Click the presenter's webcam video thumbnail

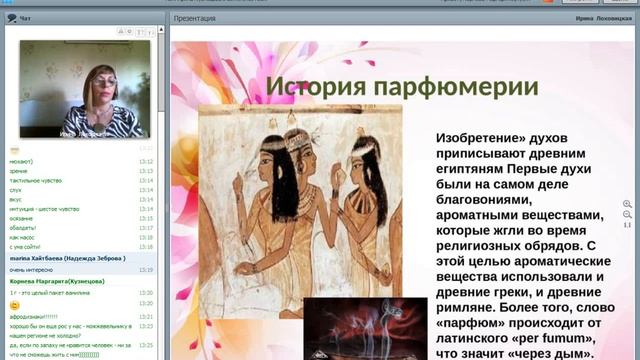pyautogui.click(x=85, y=89)
